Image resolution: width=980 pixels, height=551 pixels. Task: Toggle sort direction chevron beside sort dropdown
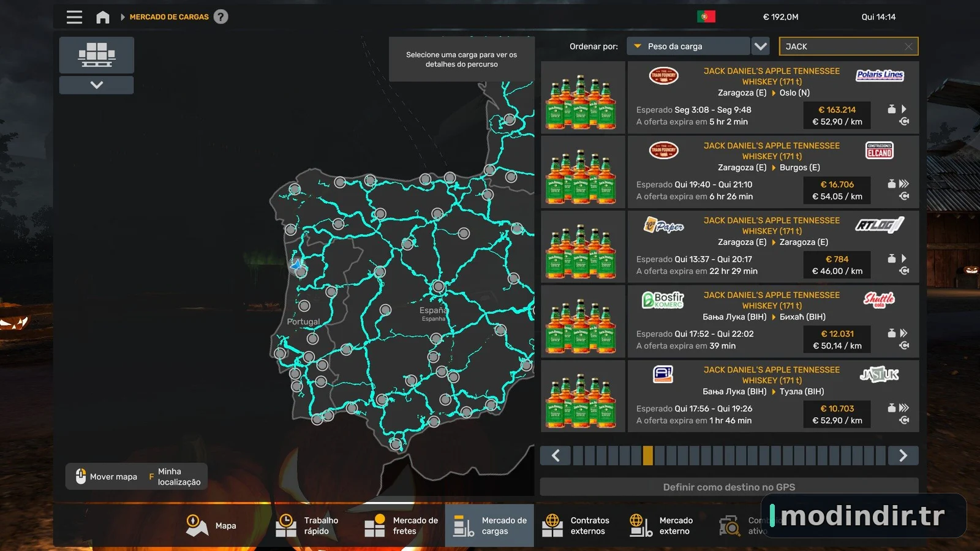[760, 47]
